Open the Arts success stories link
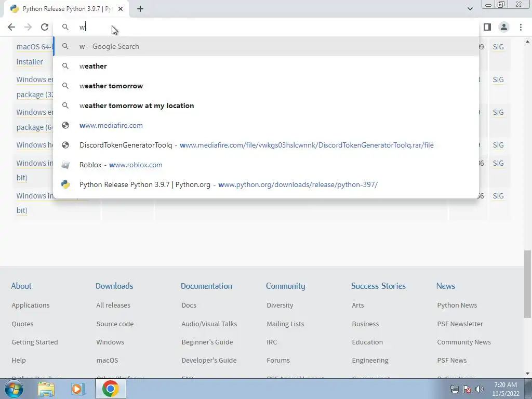 pos(358,305)
